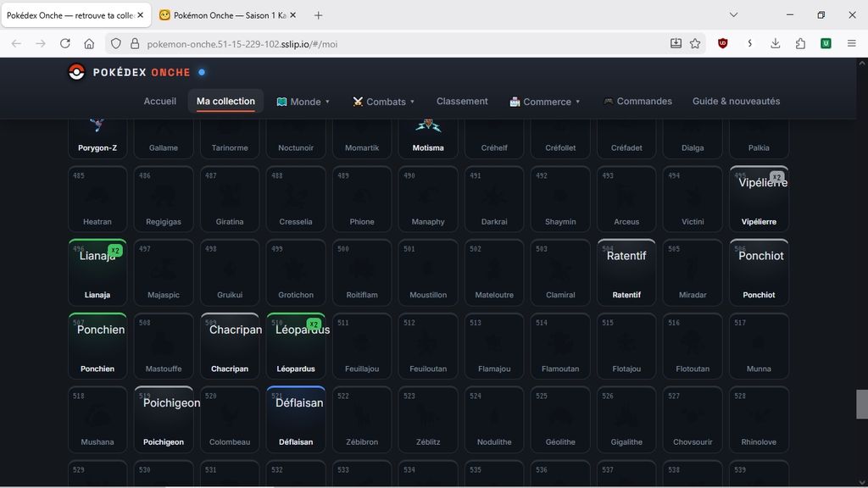Viewport: 868px width, 488px height.
Task: Select the locked Zébibron card
Action: click(x=362, y=419)
